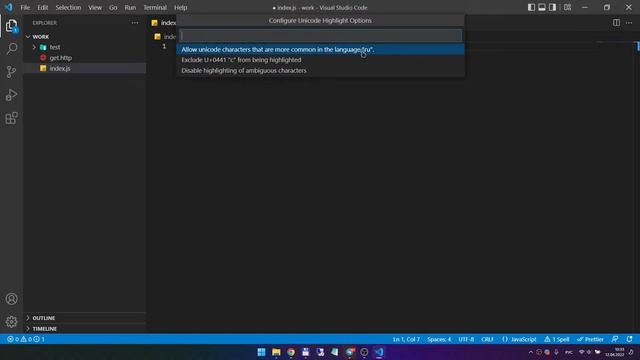
Task: Expand the OUTLINE section
Action: 85,318
